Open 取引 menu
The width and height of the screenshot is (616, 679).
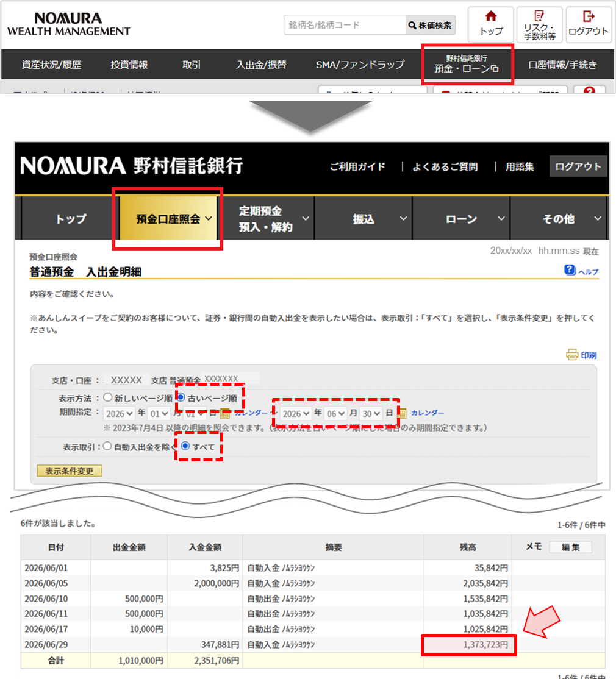(192, 65)
